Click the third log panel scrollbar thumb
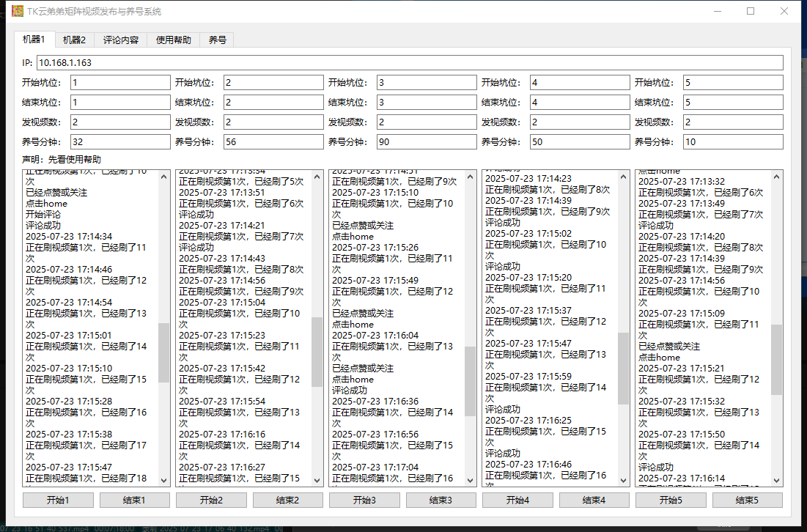This screenshot has height=532, width=807. point(470,381)
